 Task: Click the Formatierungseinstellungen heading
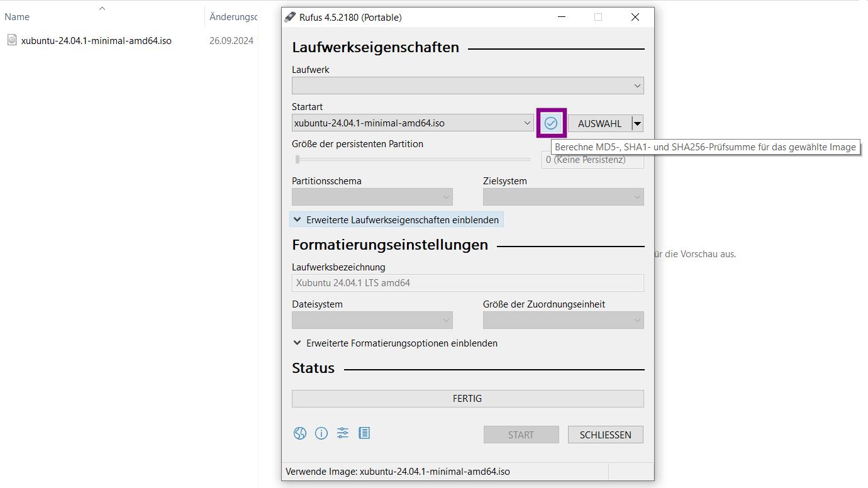tap(390, 245)
